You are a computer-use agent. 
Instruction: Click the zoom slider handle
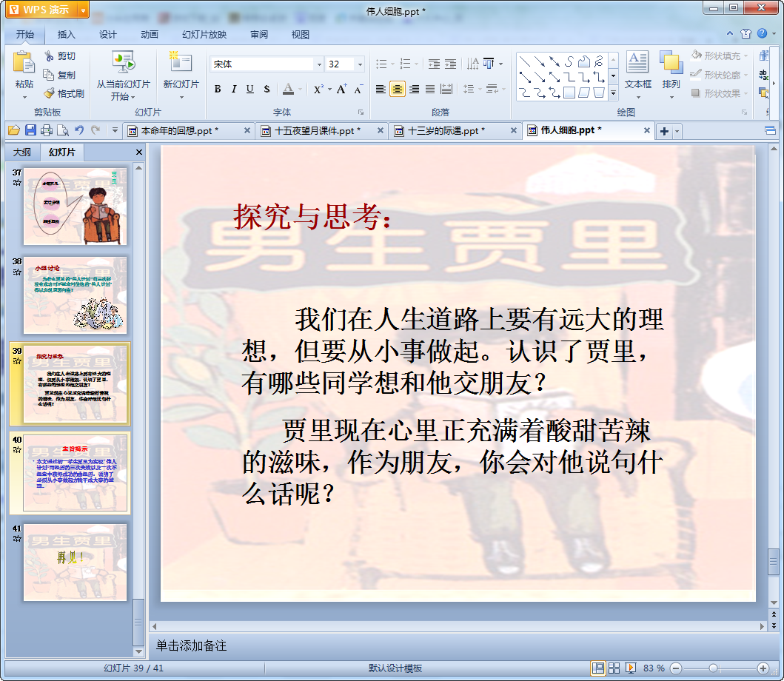[714, 668]
